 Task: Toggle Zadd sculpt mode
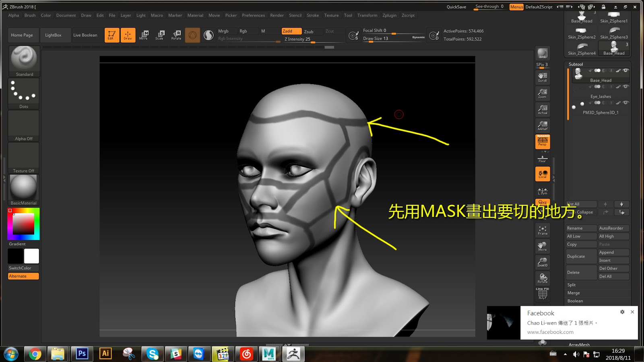point(291,31)
